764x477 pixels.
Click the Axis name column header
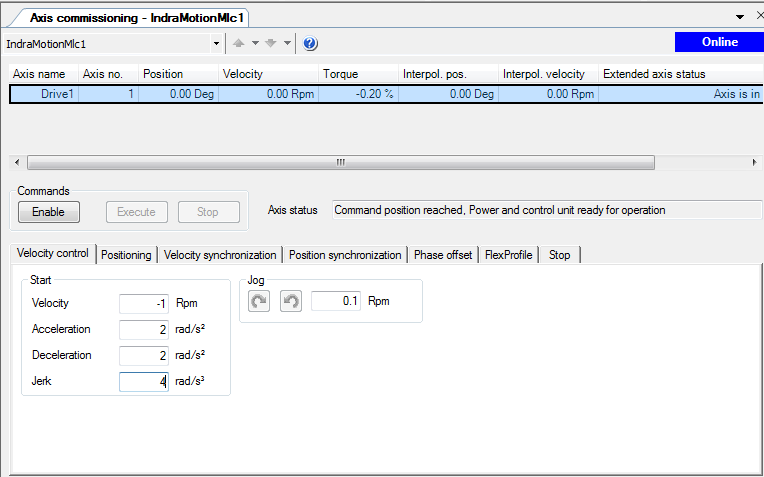pyautogui.click(x=44, y=74)
